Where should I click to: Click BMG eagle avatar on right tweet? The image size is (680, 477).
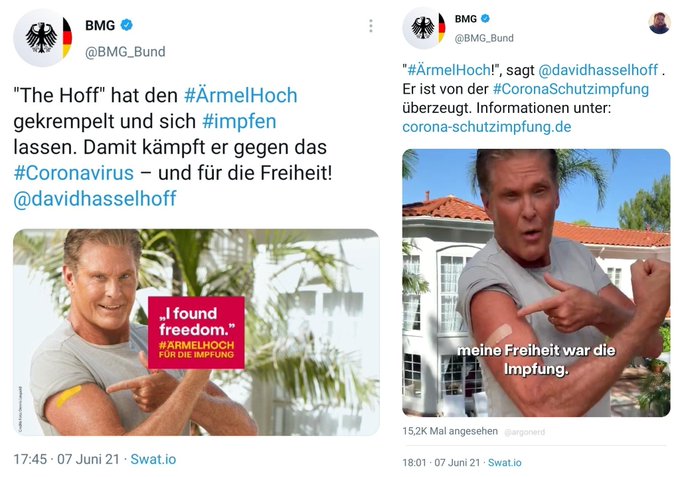[x=423, y=28]
